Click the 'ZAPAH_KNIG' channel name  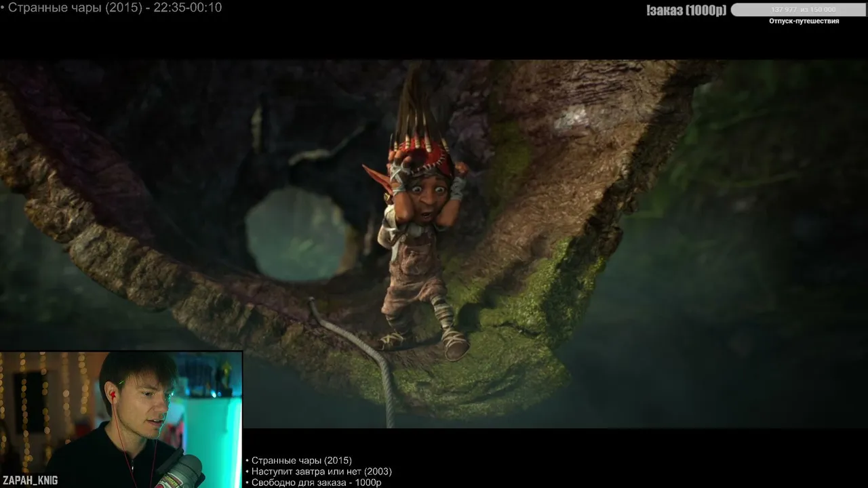point(30,481)
